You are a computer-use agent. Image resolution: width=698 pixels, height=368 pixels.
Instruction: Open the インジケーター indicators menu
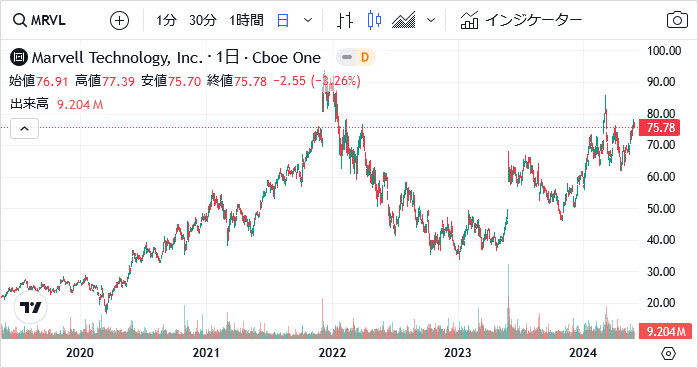pyautogui.click(x=521, y=20)
